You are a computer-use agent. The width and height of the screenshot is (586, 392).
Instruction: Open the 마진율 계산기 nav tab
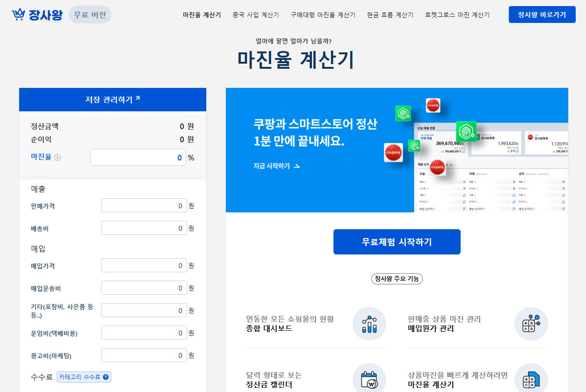coord(202,15)
